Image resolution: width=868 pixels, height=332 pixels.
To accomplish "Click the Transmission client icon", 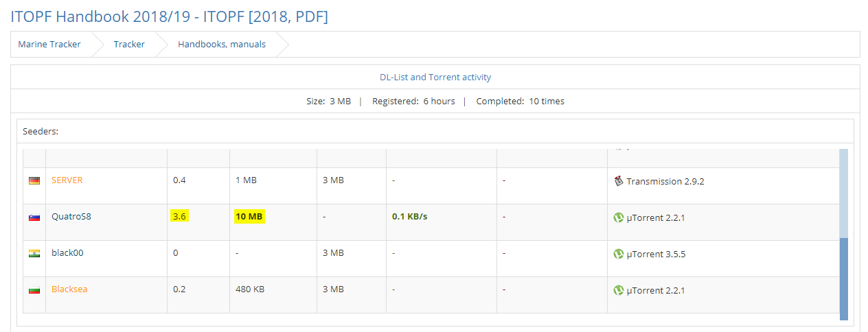I will pos(618,181).
